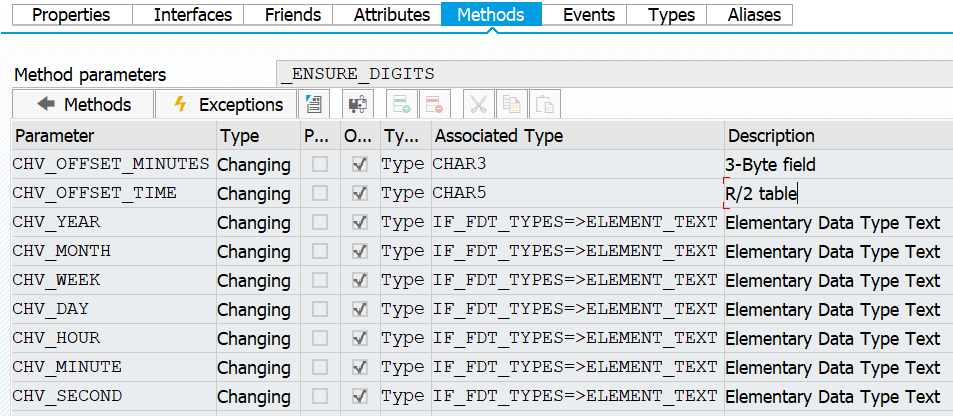953x416 pixels.
Task: Click the CHAR3 associated type cell
Action: [577, 164]
